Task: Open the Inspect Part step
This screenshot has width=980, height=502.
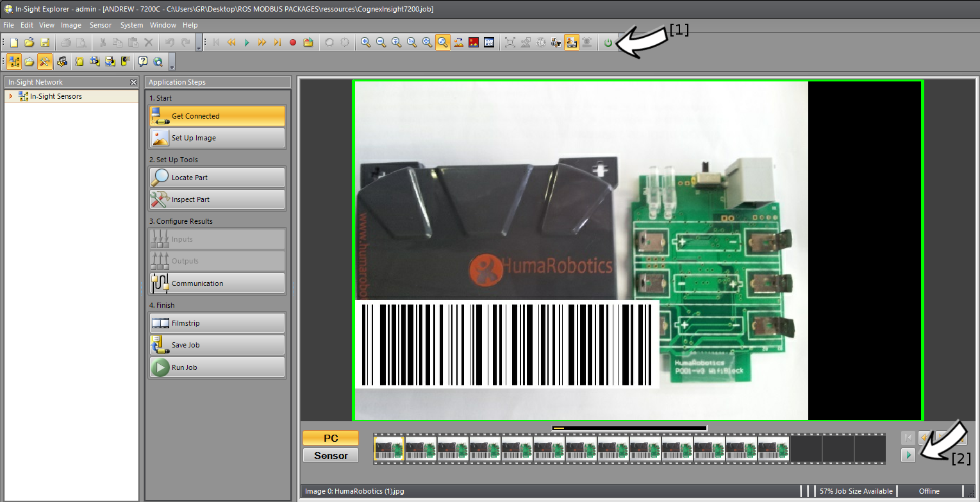Action: pyautogui.click(x=217, y=199)
